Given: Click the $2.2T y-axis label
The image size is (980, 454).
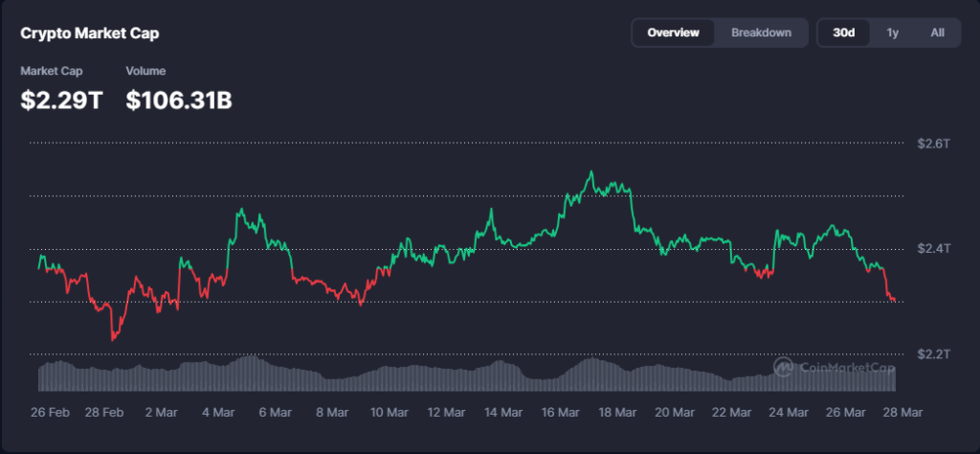Looking at the screenshot, I should coord(932,354).
